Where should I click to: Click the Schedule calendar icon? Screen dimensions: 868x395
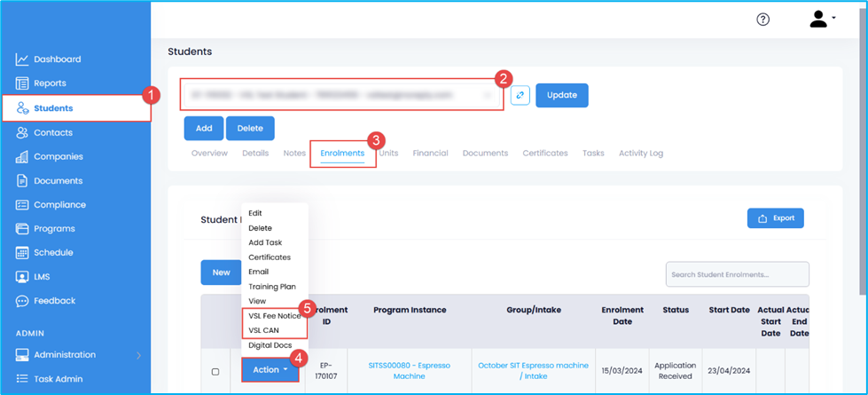point(22,252)
